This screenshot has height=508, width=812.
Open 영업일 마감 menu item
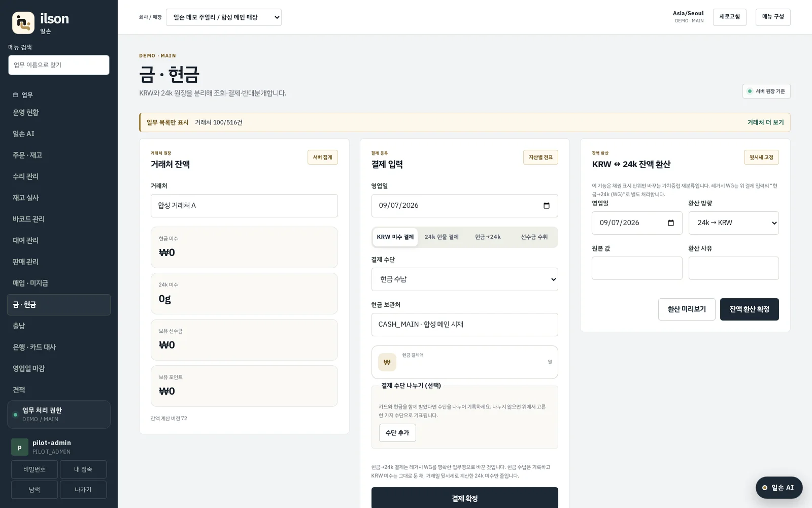59,369
